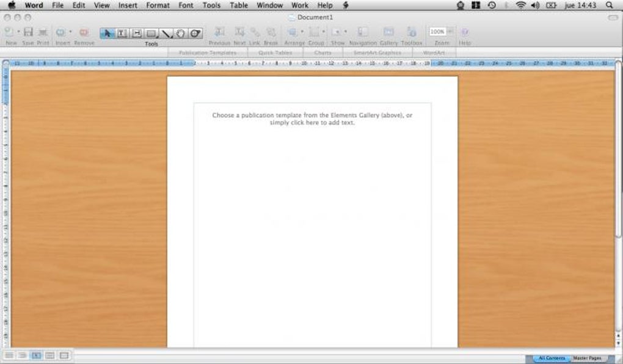Click the Previous text box icon
The height and width of the screenshot is (364, 623).
219,32
